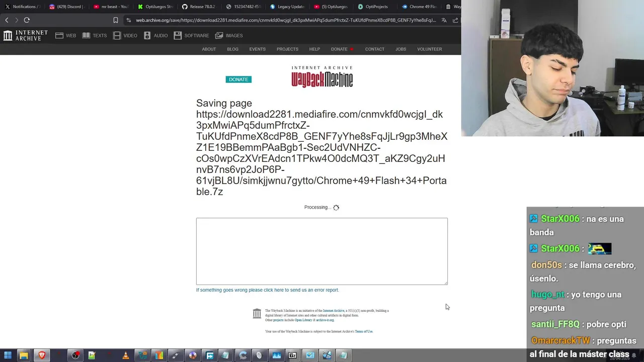Click the error report link
644x362 pixels.
point(268,290)
